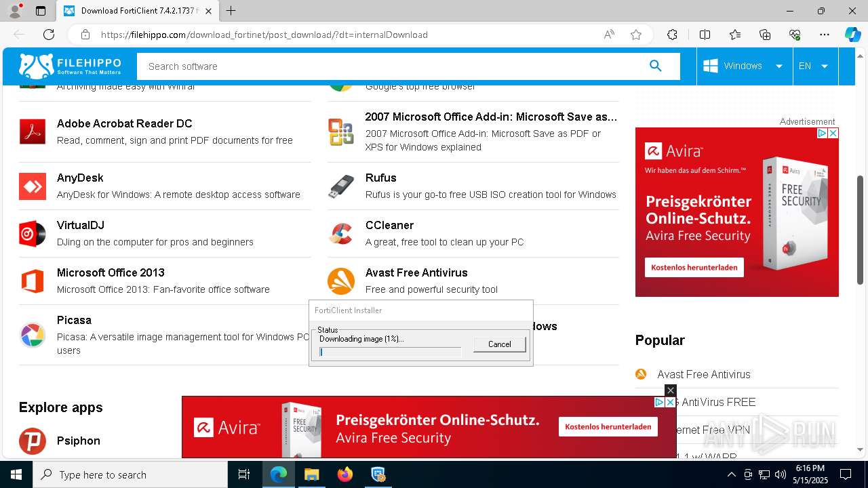The height and width of the screenshot is (488, 868).
Task: Close the bottom Avira banner ad
Action: pyautogui.click(x=671, y=390)
